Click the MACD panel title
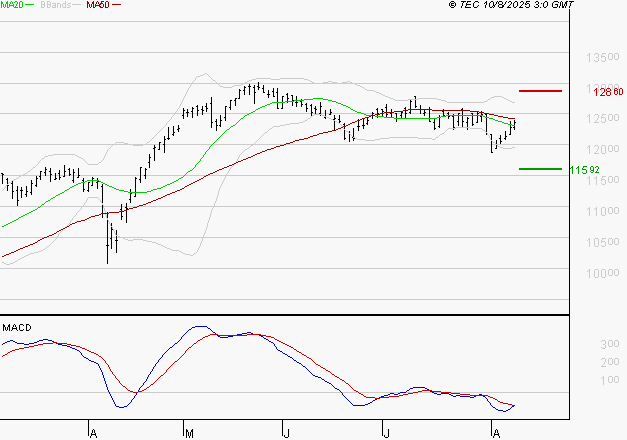The height and width of the screenshot is (440, 627). 17,327
